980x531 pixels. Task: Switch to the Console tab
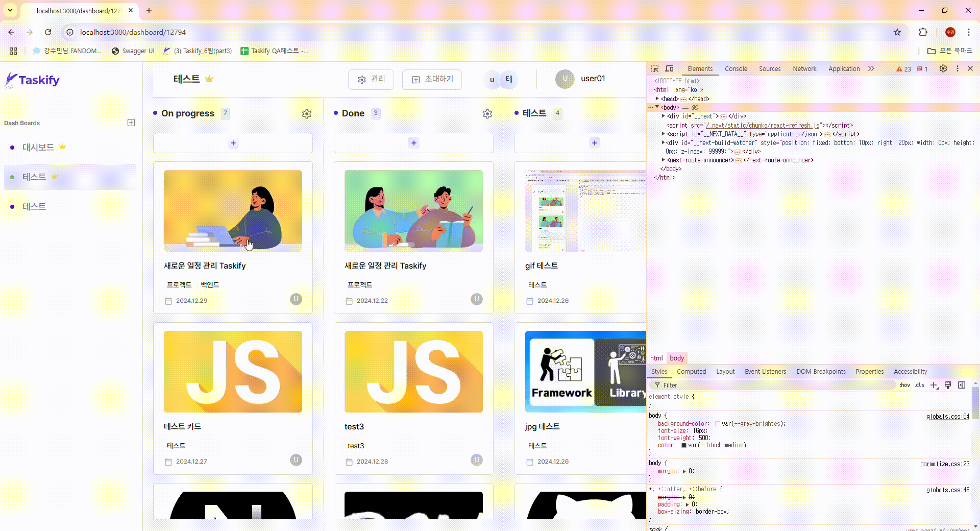(x=736, y=69)
